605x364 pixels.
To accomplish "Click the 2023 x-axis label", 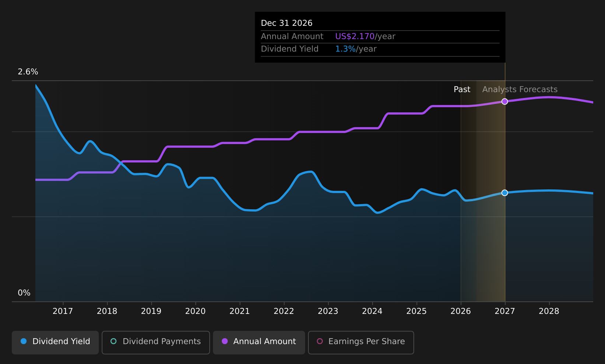I will coord(328,311).
